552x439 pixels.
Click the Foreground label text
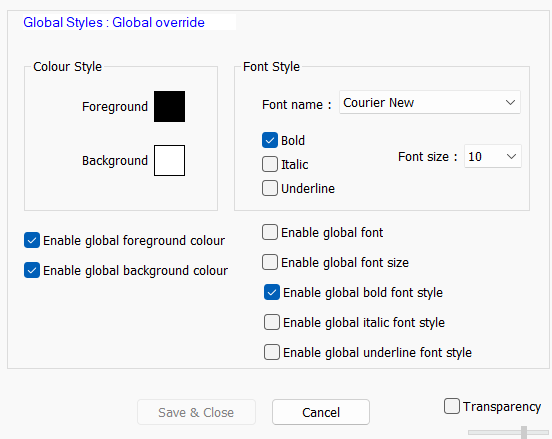click(115, 107)
